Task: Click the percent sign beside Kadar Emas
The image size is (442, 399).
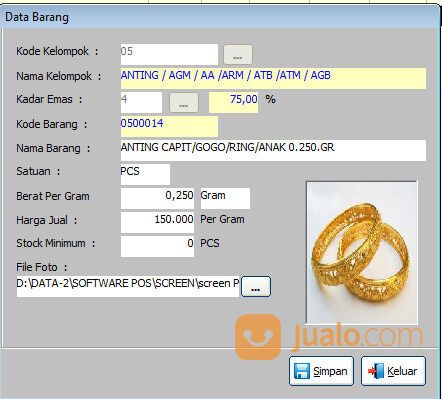Action: (270, 99)
